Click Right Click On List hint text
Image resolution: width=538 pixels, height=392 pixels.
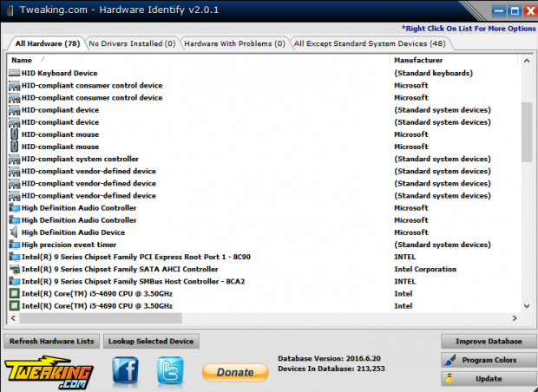coord(469,29)
